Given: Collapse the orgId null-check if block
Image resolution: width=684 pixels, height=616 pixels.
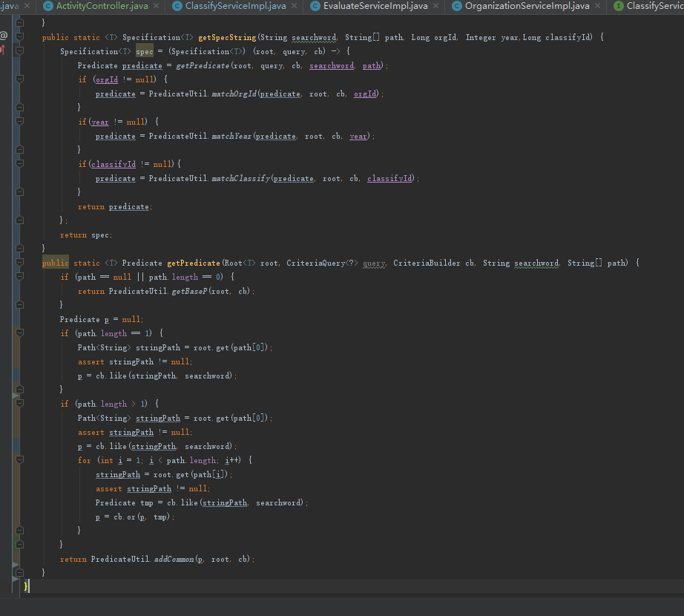Looking at the screenshot, I should point(19,79).
